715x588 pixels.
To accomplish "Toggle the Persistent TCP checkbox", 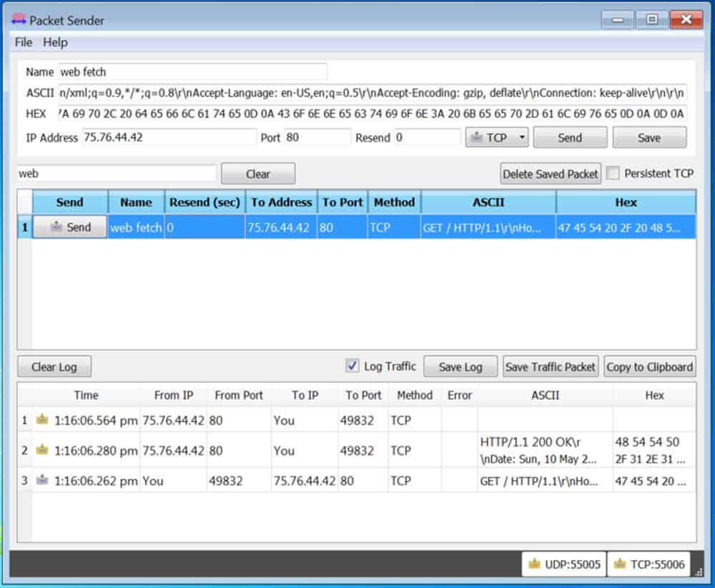I will [613, 173].
